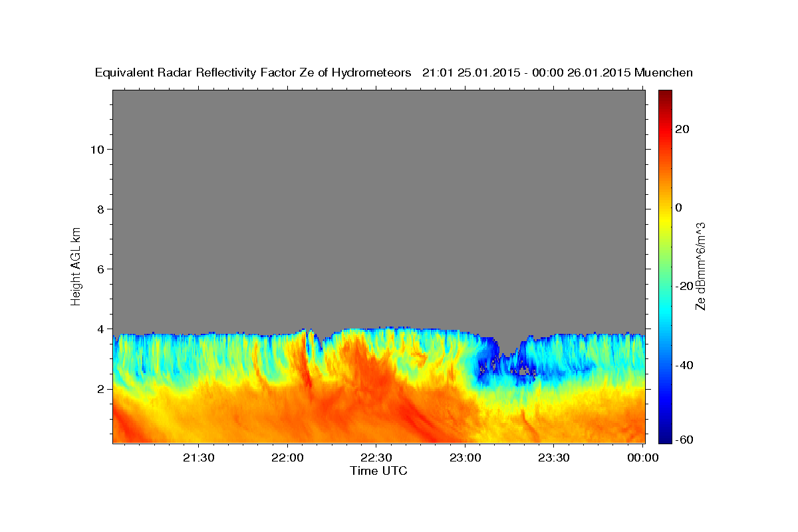Click the colorbar tick label '20'
Screen dimensions: 798x532
pos(682,129)
